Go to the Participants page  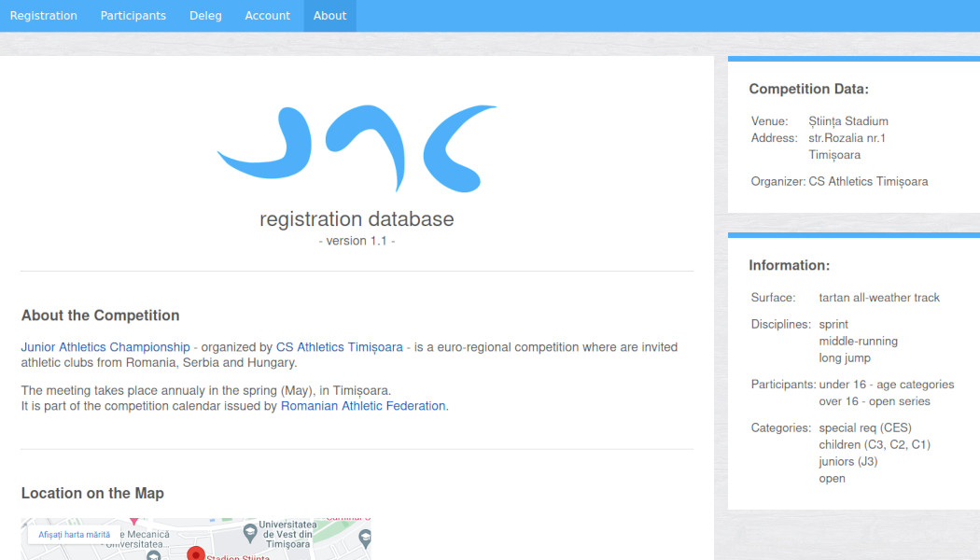(x=133, y=16)
